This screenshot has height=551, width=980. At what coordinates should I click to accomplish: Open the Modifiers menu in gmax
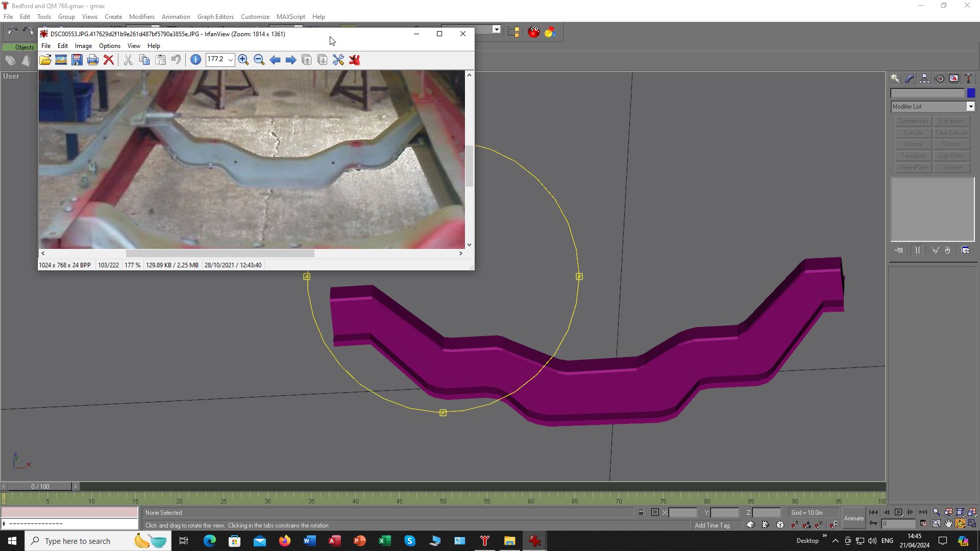tap(141, 17)
